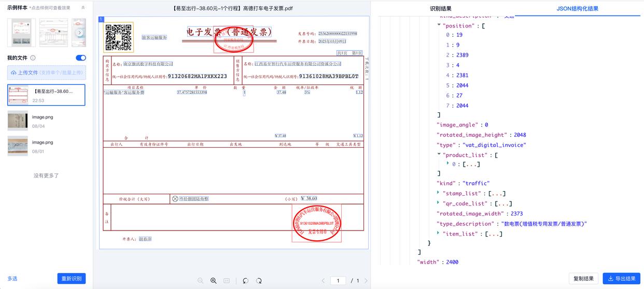Open second sample invoice thumbnail
Screen dimensions: 644x289
pyautogui.click(x=53, y=33)
